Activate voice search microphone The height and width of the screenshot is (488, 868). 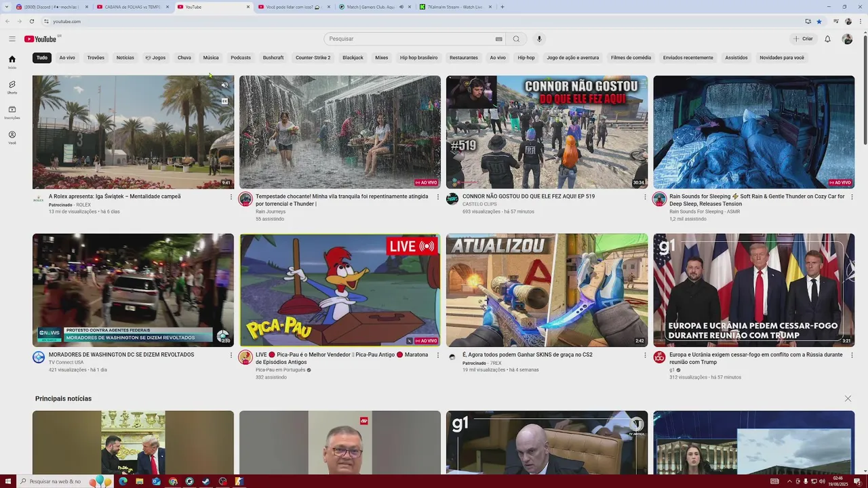[x=539, y=39]
